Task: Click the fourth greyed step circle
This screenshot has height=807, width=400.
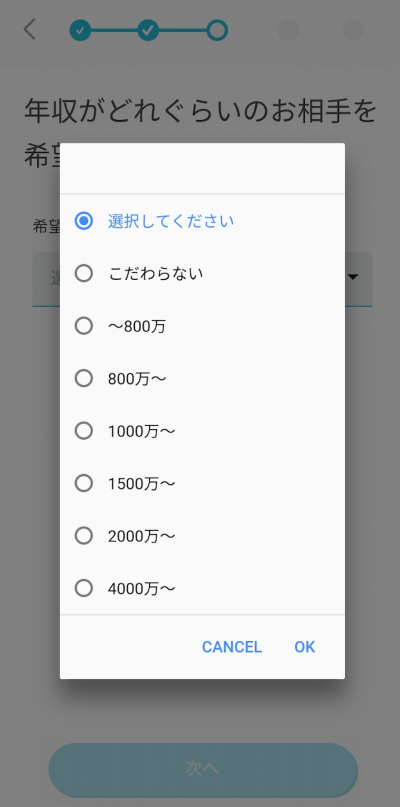Action: (x=288, y=30)
